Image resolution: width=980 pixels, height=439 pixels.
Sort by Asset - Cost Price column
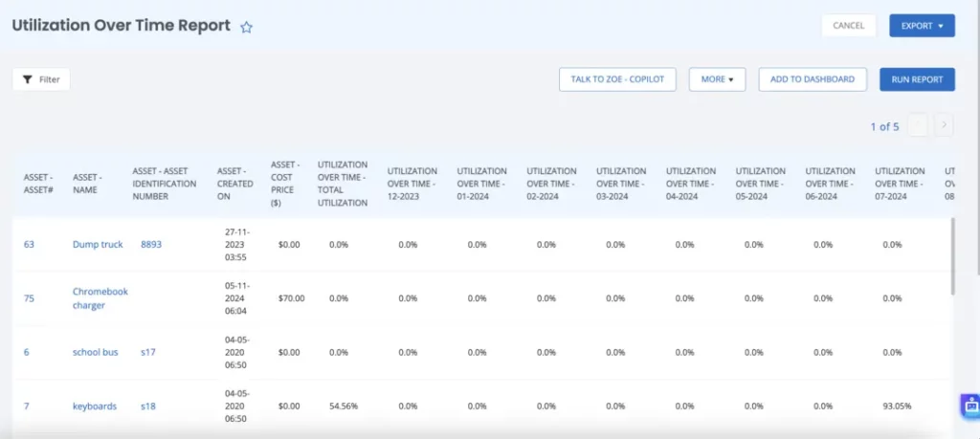tap(285, 184)
